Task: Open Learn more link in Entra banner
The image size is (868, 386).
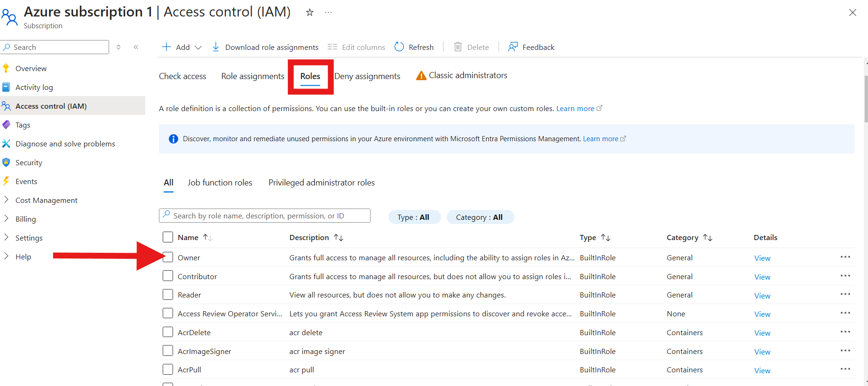Action: 604,139
